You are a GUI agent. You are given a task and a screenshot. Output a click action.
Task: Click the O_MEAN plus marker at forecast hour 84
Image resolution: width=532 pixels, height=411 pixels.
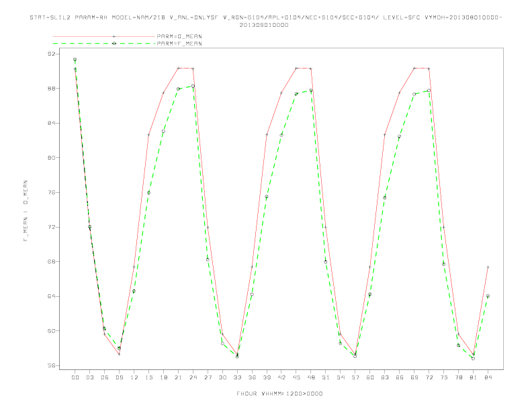tap(488, 267)
